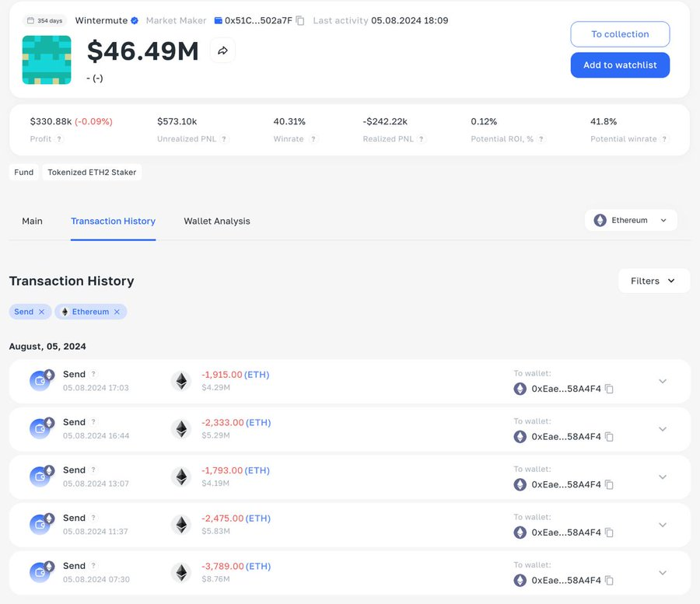Expand the -1,793.00 ETH transaction row
This screenshot has height=604, width=700.
[663, 477]
